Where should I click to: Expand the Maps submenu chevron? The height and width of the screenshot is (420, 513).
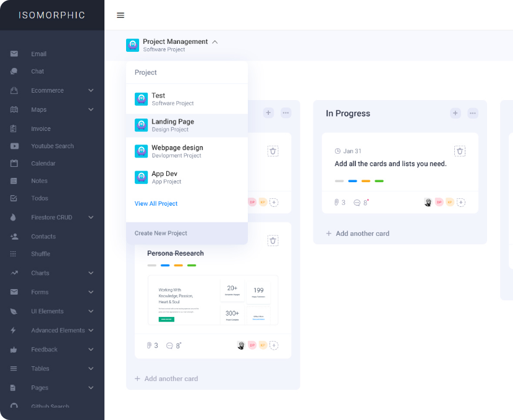click(x=91, y=109)
